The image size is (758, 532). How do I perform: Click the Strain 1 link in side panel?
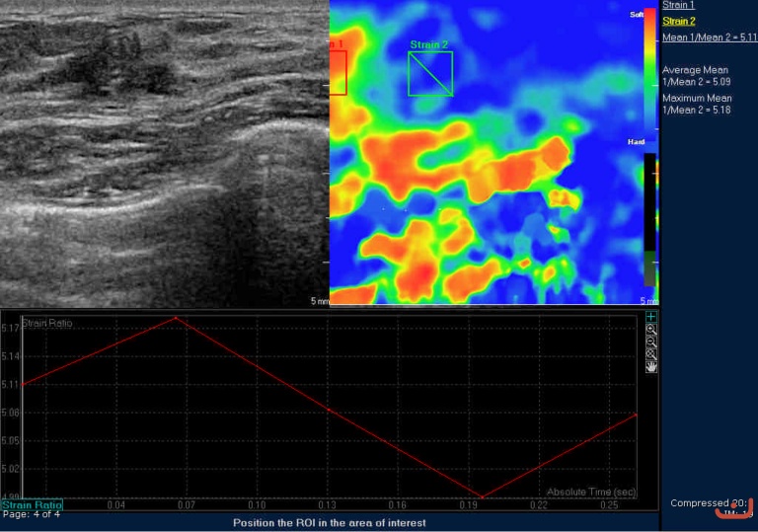[678, 6]
